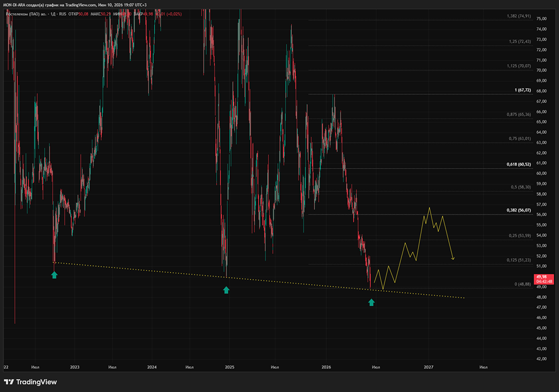Click the '2025' time axis label
The image size is (559, 392).
(230, 367)
